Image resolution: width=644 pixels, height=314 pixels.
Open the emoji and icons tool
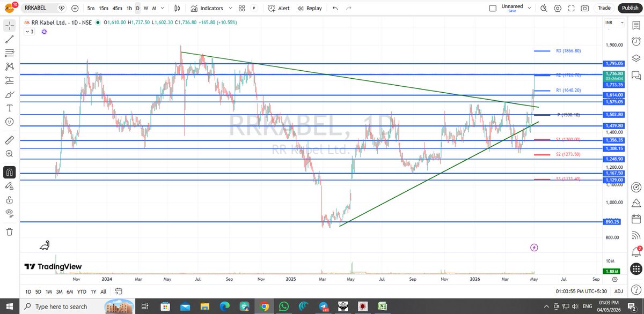coord(9,122)
